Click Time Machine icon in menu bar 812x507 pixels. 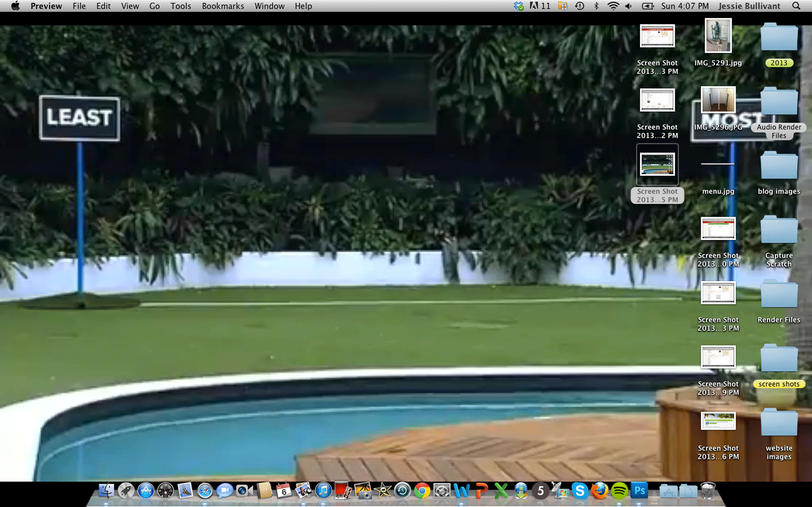pyautogui.click(x=580, y=6)
